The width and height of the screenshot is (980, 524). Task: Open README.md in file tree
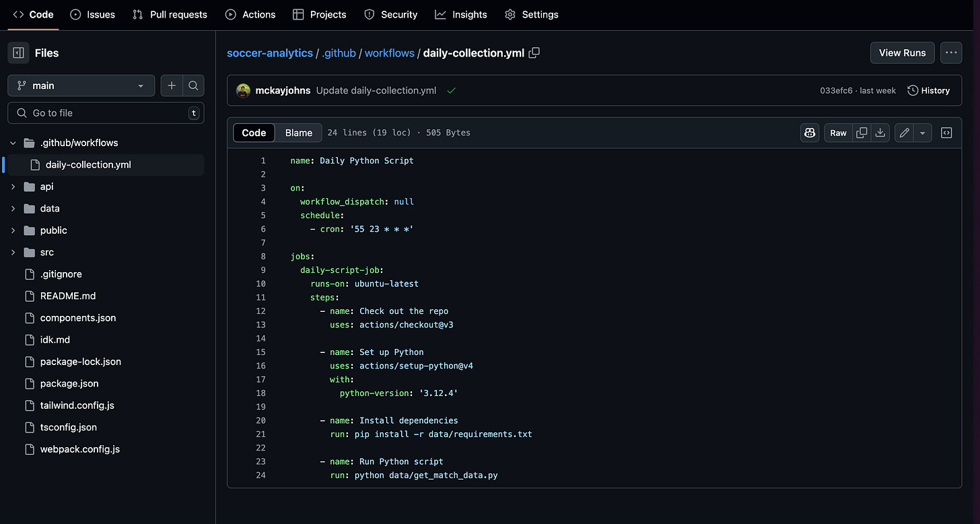(x=68, y=296)
